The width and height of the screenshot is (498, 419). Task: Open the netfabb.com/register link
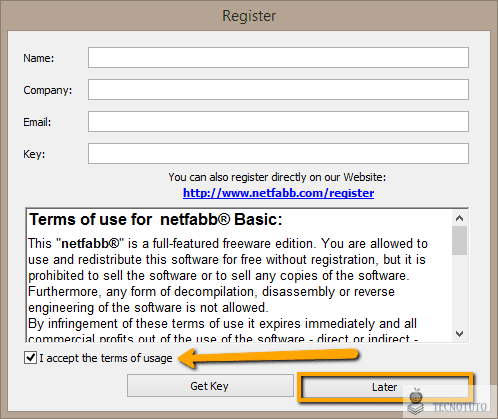tap(278, 193)
